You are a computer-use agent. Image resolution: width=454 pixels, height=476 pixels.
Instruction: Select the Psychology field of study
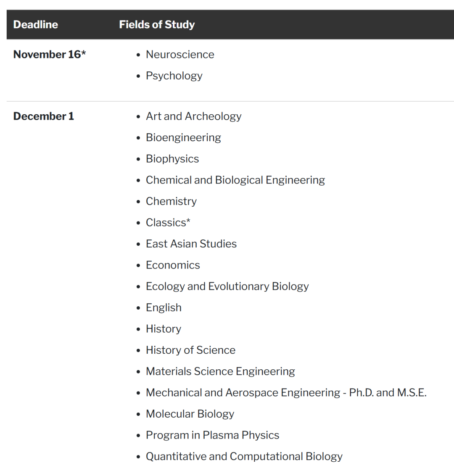click(x=174, y=76)
